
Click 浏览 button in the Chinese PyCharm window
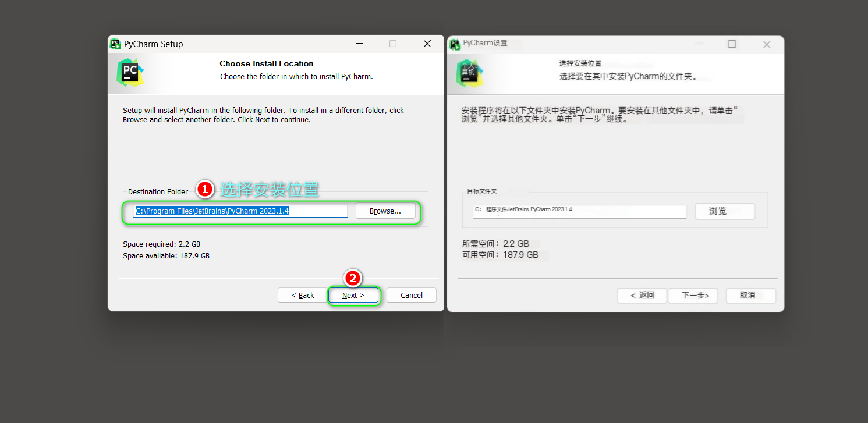[725, 211]
